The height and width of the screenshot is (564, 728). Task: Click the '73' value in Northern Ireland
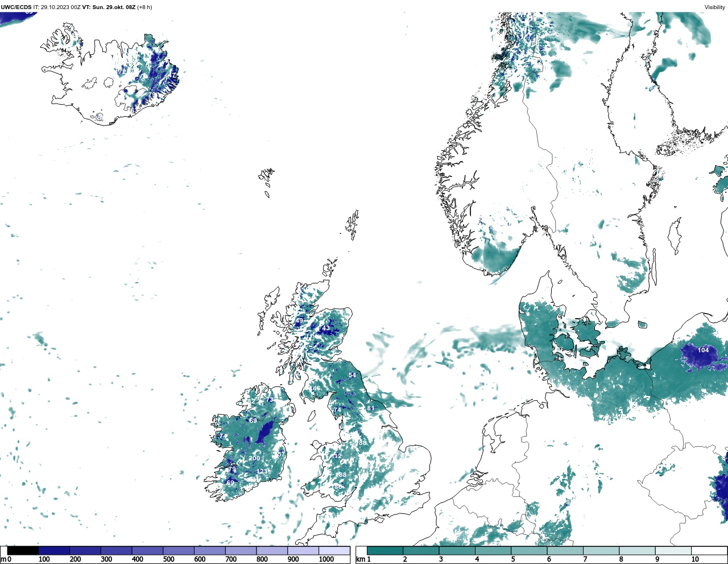[270, 400]
